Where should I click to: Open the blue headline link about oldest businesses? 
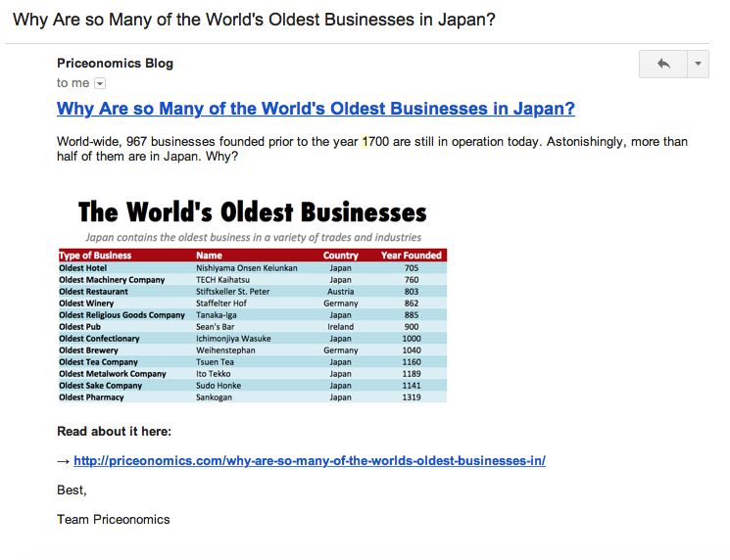pyautogui.click(x=316, y=109)
